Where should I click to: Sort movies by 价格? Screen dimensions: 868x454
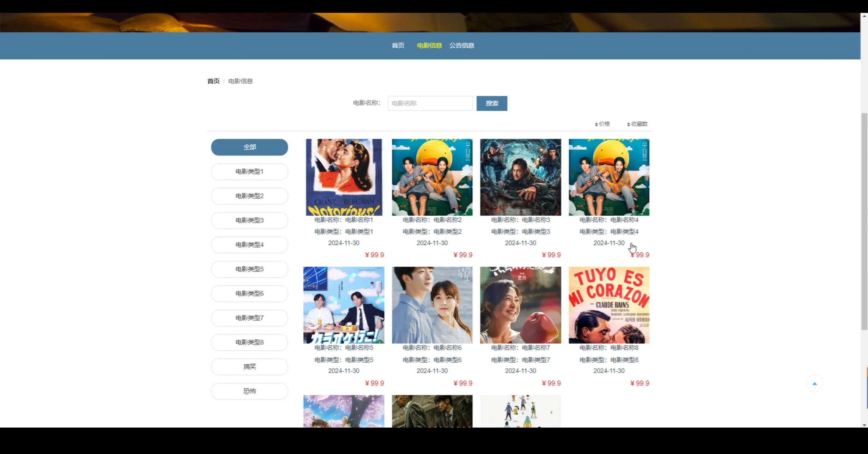tap(603, 124)
